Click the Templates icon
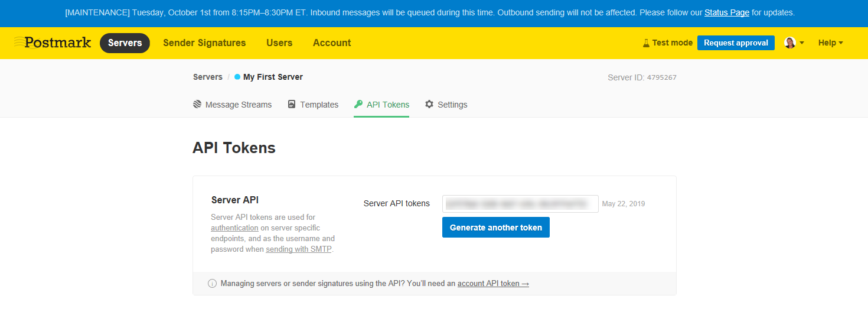The height and width of the screenshot is (315, 868). (x=292, y=105)
